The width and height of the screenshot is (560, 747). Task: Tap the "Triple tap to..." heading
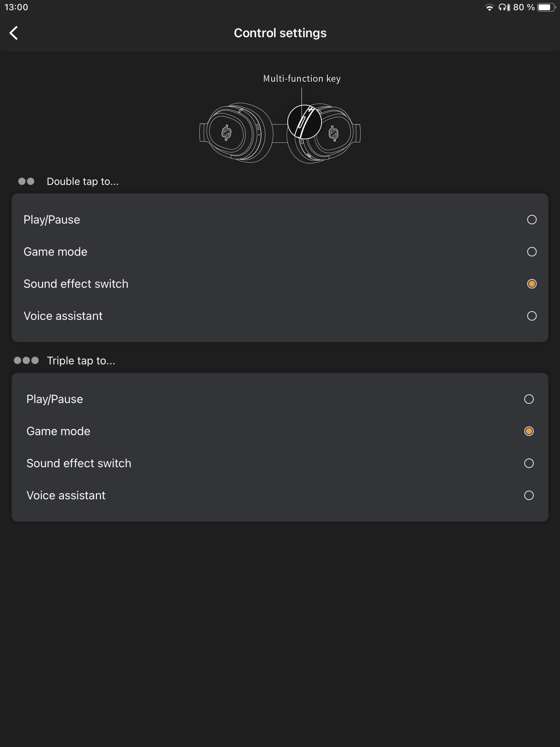[x=81, y=360]
